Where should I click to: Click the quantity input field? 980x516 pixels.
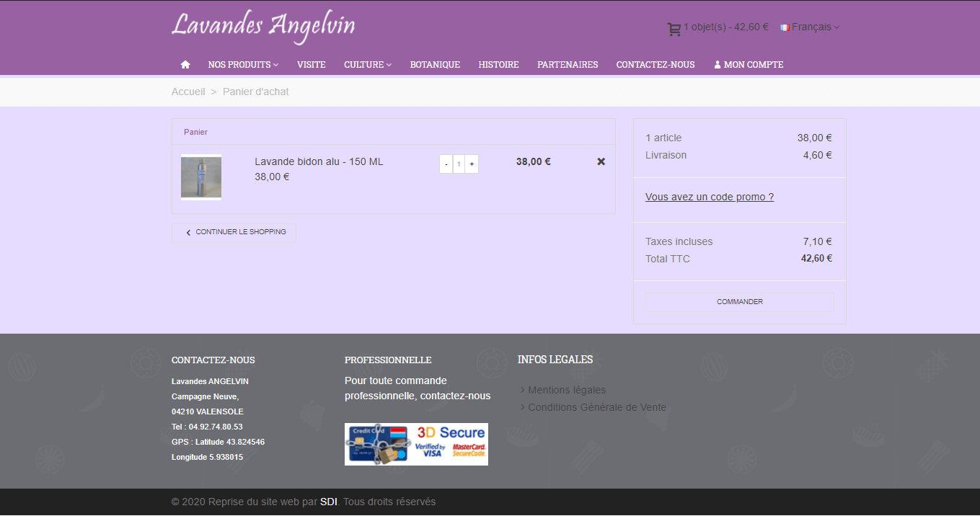459,164
